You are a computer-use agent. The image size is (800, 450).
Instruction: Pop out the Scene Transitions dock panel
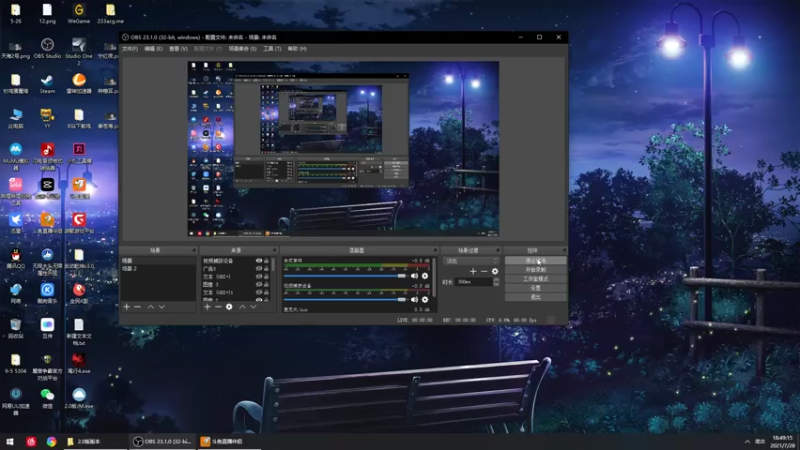pyautogui.click(x=498, y=251)
